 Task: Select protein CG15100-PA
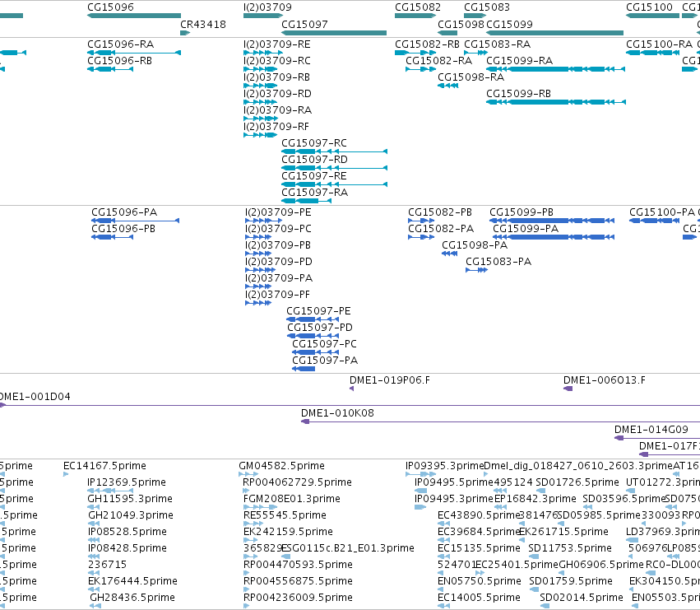[662, 212]
